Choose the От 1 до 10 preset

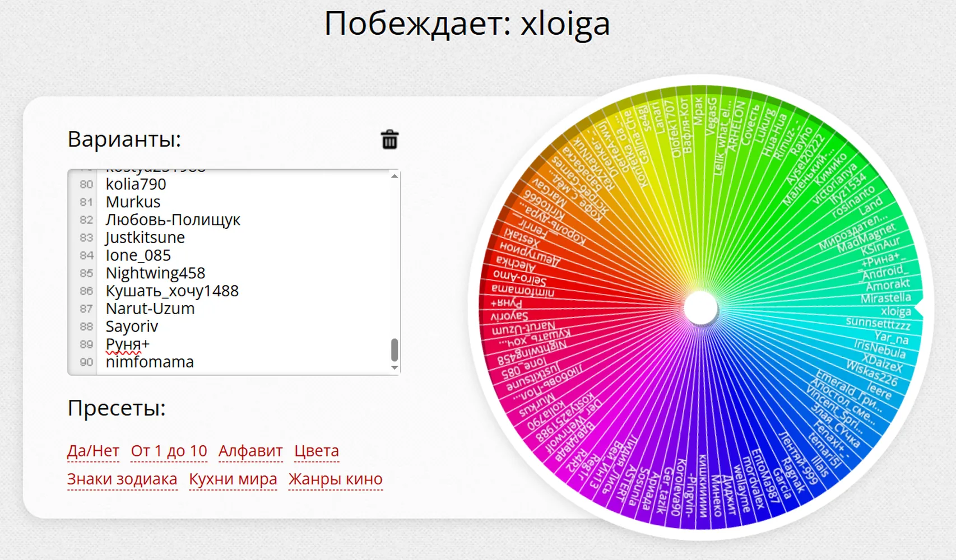point(169,451)
